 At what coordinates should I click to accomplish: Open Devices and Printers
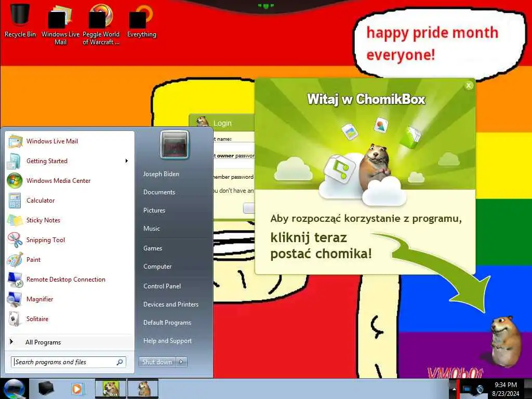click(170, 304)
